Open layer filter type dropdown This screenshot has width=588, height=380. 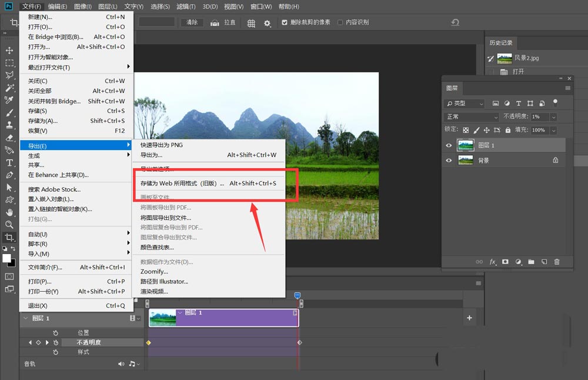[464, 103]
